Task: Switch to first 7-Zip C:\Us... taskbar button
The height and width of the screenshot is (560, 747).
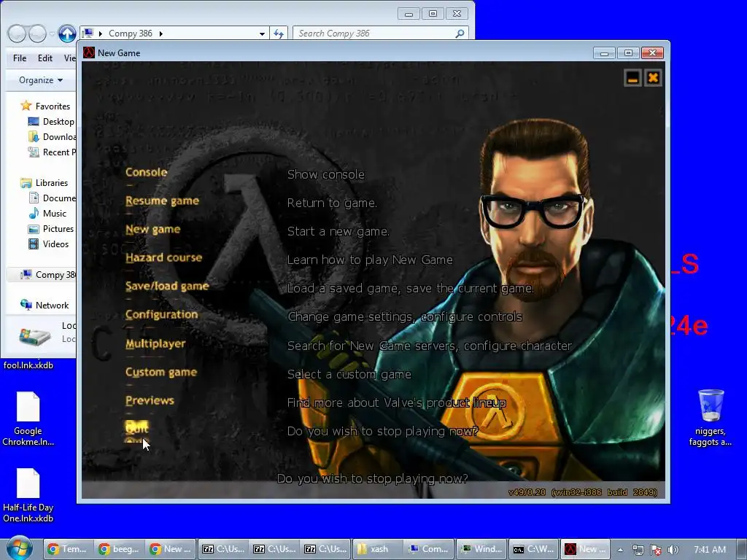Action: click(223, 549)
